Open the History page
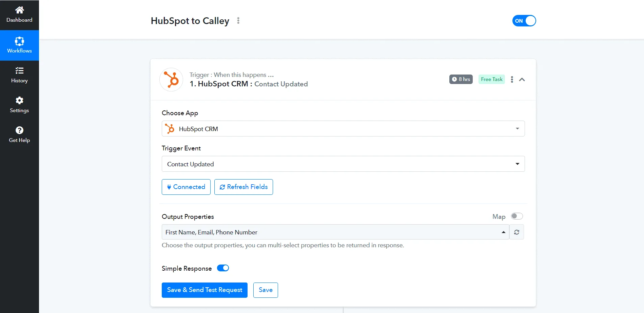This screenshot has width=644, height=313. tap(19, 75)
